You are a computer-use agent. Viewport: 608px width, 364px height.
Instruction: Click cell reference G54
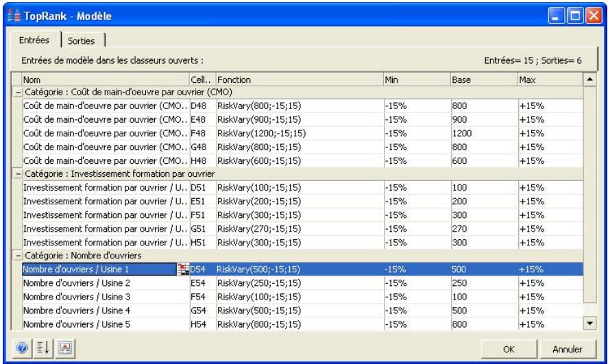coord(199,311)
